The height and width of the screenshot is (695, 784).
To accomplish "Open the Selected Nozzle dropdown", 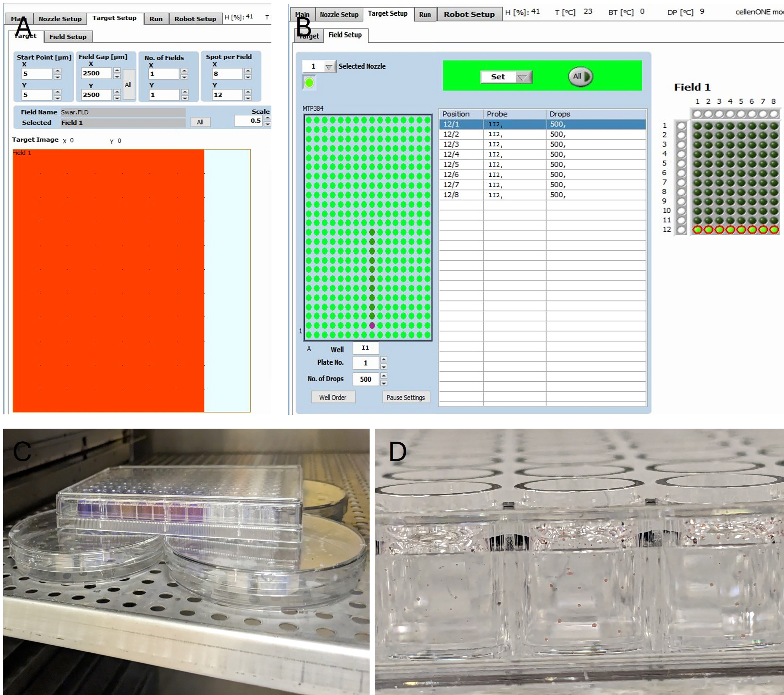I will click(x=329, y=67).
